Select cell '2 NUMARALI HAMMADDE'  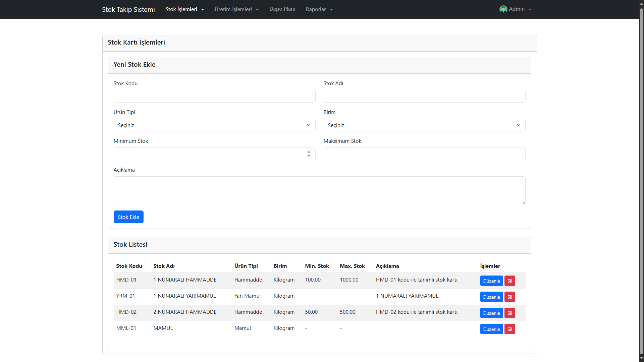185,312
